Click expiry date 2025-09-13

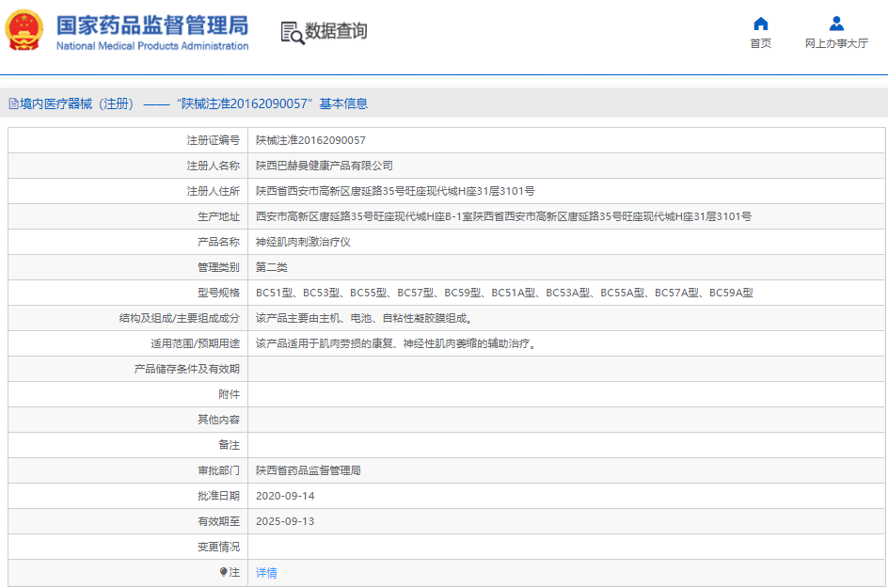(x=285, y=521)
